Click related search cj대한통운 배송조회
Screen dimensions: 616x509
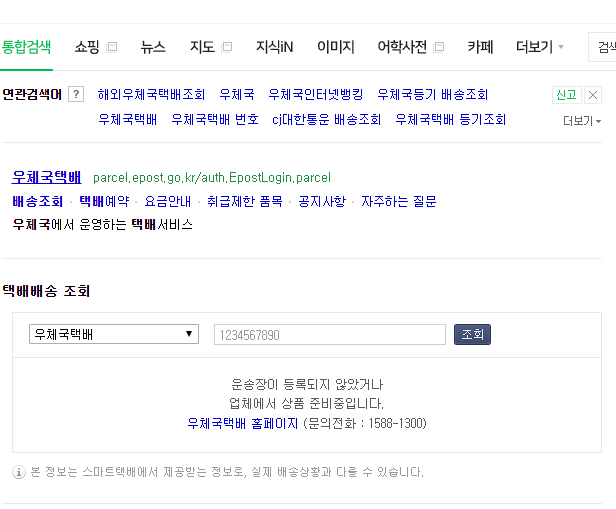click(x=326, y=119)
